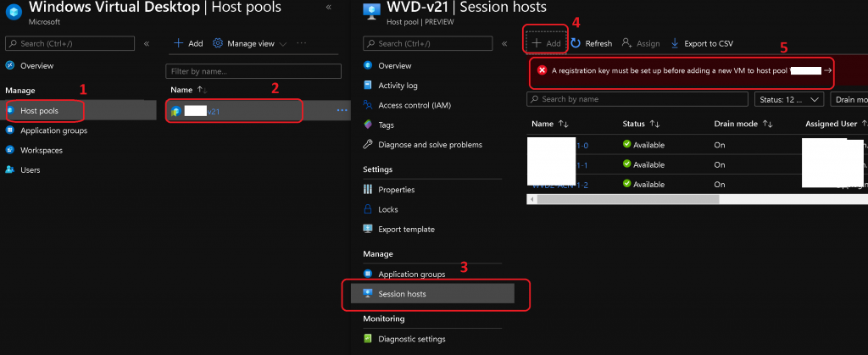This screenshot has height=355, width=868.
Task: Focus the Search by name field
Action: point(637,99)
